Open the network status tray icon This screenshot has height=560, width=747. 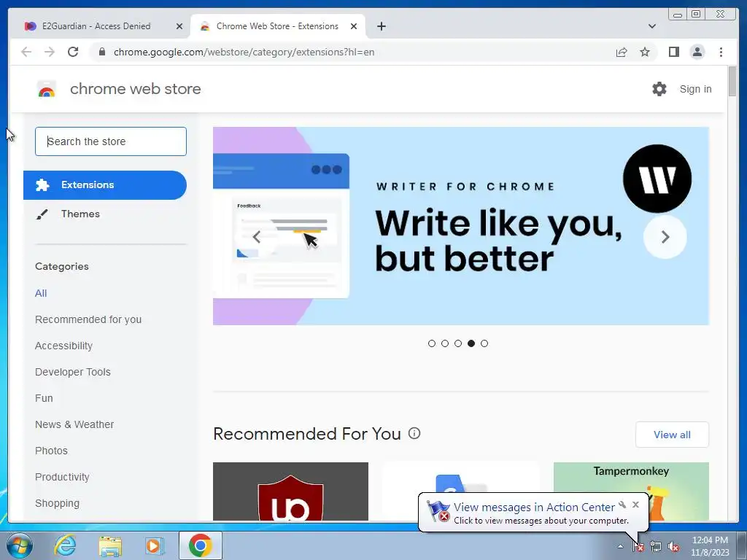point(656,547)
